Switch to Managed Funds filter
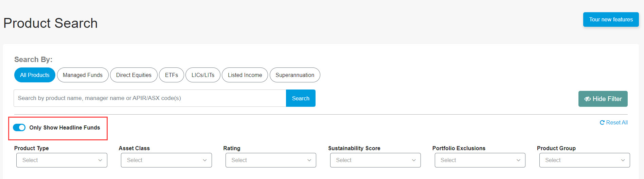The width and height of the screenshot is (644, 179). [x=83, y=75]
